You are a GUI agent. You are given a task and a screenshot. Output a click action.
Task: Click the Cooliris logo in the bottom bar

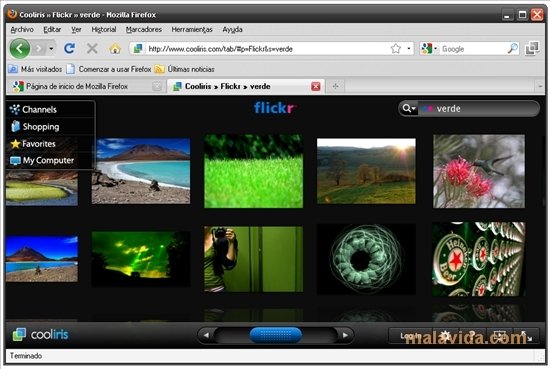(40, 334)
